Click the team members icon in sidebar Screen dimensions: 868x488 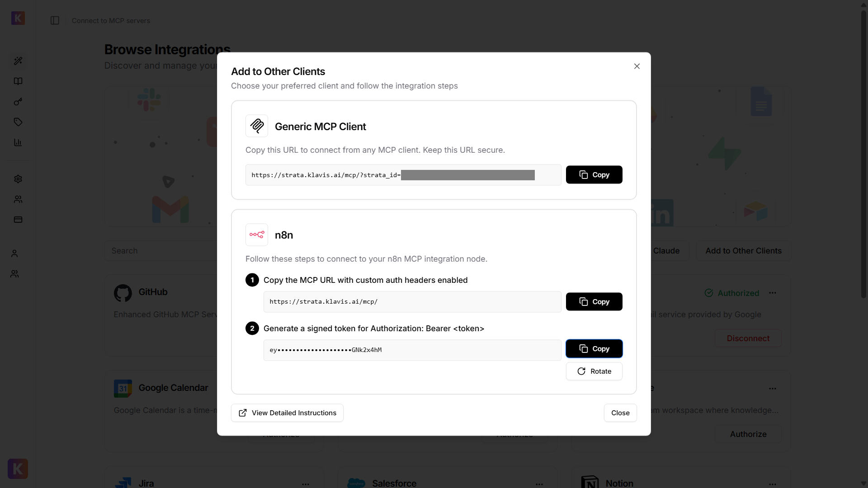pos(18,200)
